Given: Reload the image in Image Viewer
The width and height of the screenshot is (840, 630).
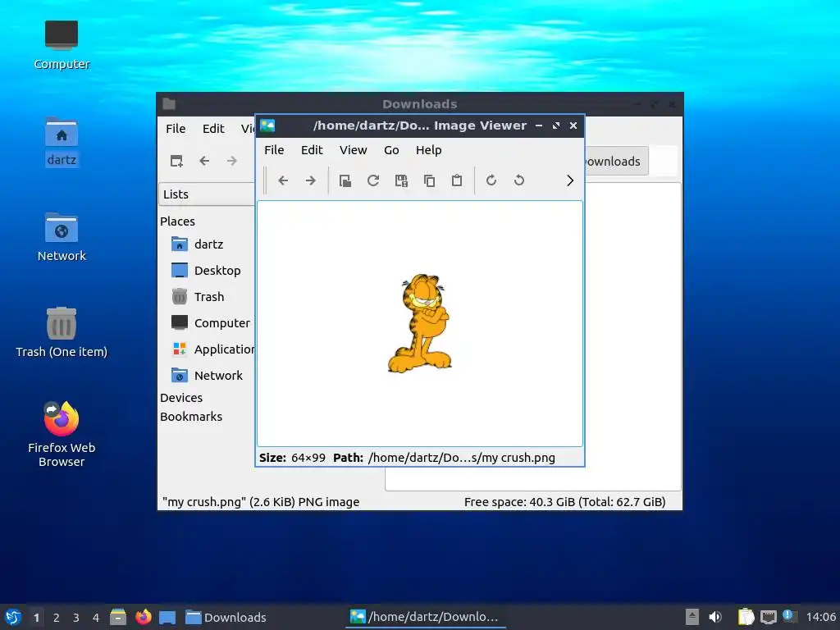Looking at the screenshot, I should click(373, 180).
